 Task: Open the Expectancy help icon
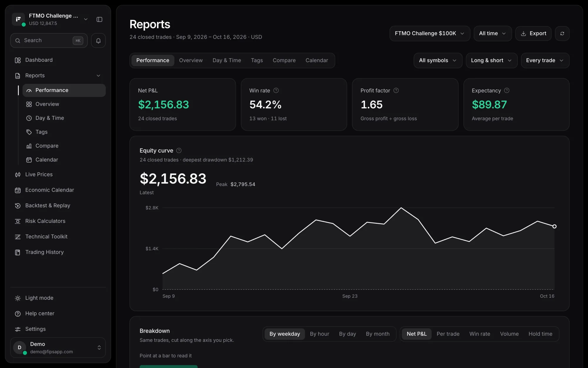(x=507, y=90)
